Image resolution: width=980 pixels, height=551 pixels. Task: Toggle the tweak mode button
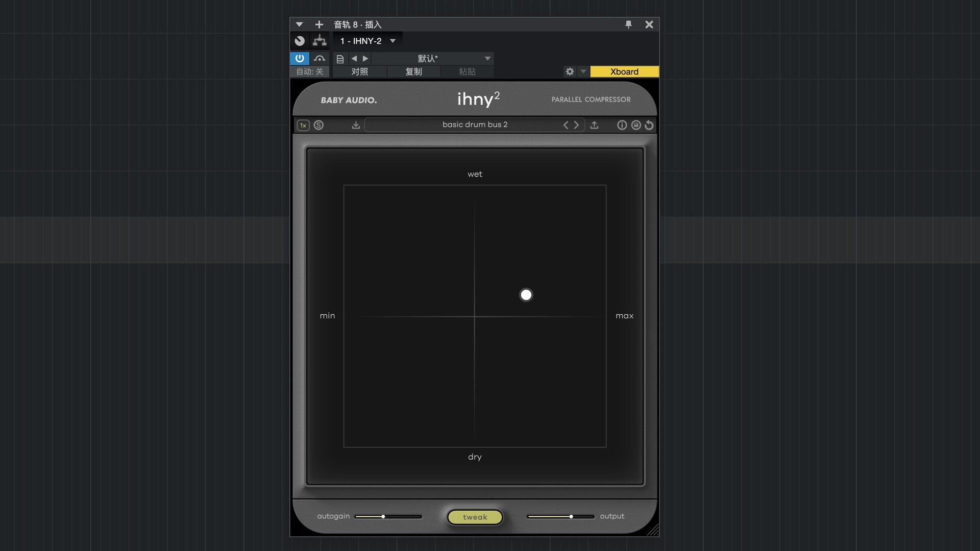coord(475,517)
